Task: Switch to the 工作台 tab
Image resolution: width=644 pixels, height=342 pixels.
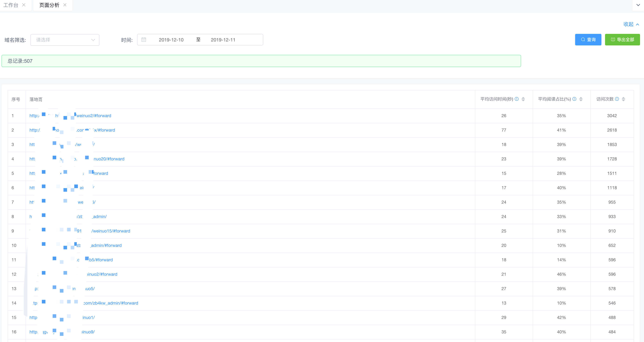Action: click(11, 5)
